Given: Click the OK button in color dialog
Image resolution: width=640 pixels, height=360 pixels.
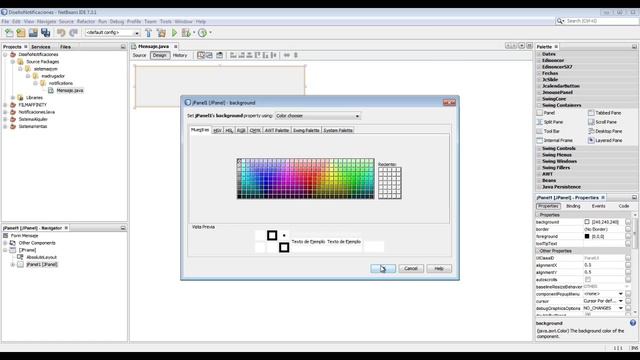Looking at the screenshot, I should pos(383,269).
